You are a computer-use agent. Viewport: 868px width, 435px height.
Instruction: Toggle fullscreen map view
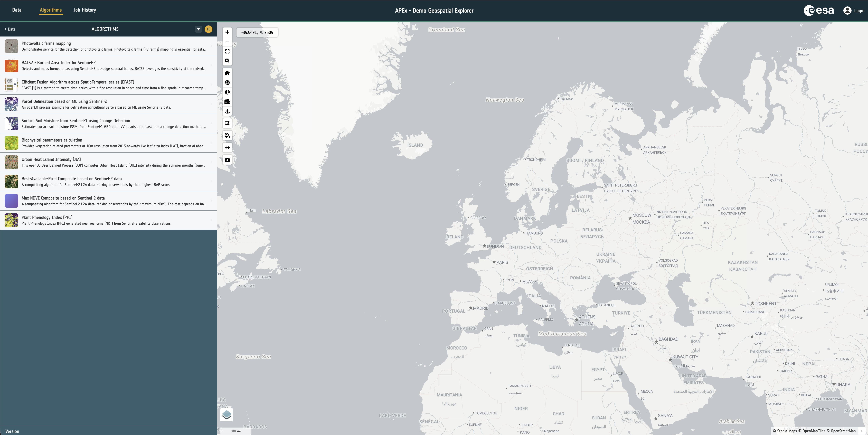[228, 52]
